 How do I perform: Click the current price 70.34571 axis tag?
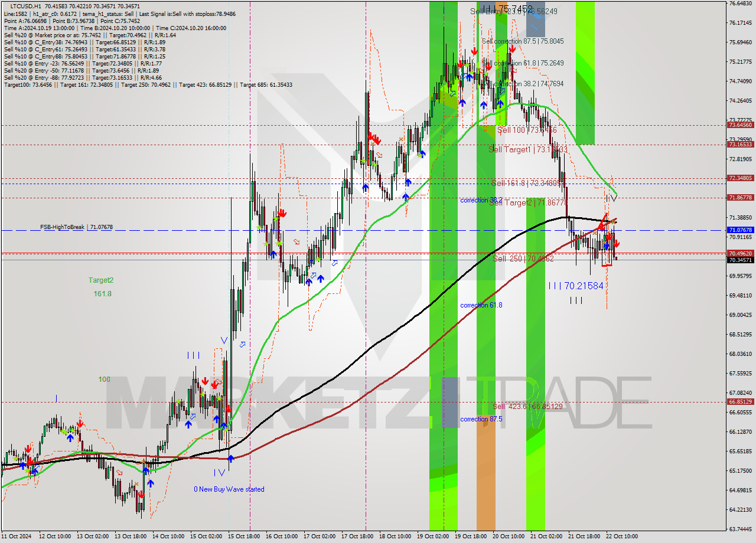click(740, 260)
